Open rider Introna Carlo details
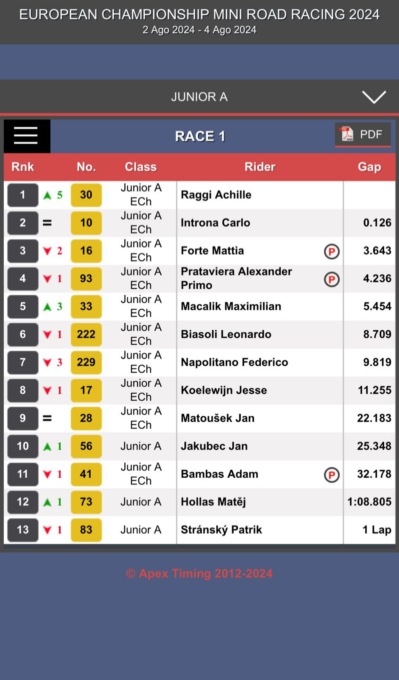Screen dimensions: 399x680 click(x=215, y=223)
